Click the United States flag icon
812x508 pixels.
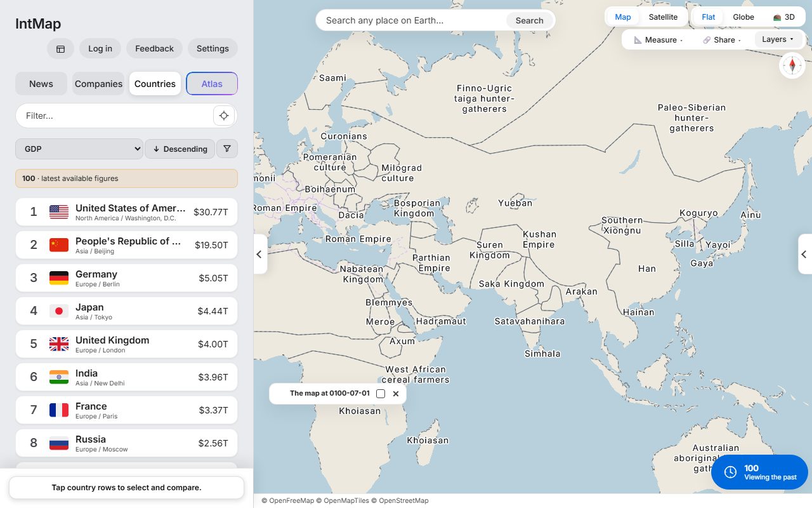59,212
